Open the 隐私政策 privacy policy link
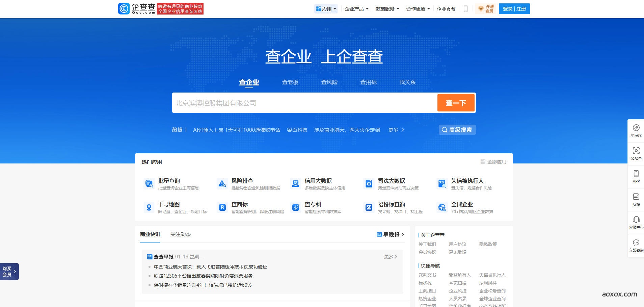 488,244
